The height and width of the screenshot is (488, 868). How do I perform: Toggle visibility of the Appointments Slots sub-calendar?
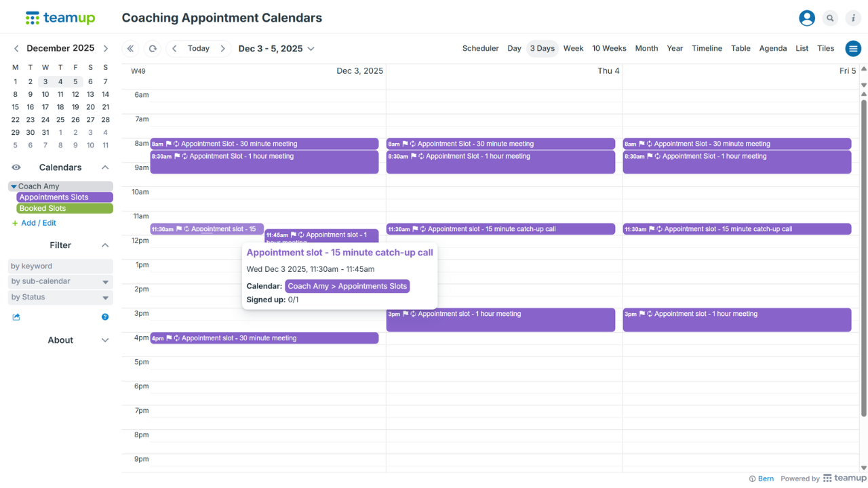click(x=64, y=197)
